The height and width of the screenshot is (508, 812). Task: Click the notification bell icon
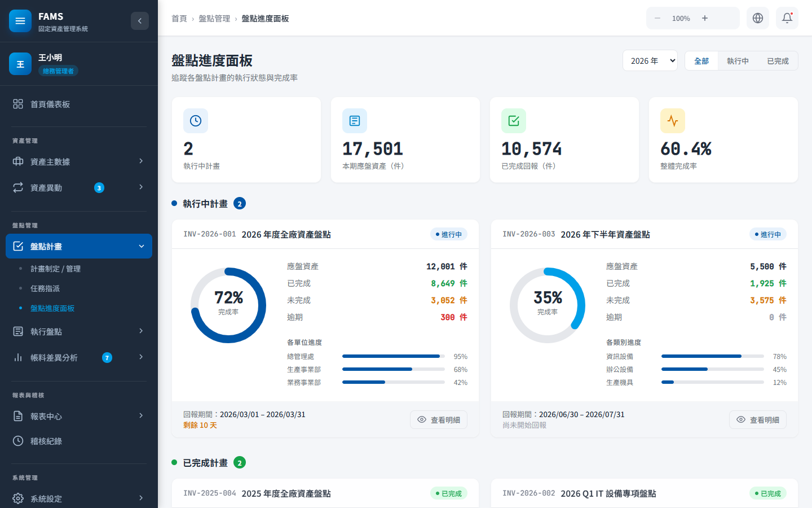click(x=787, y=18)
